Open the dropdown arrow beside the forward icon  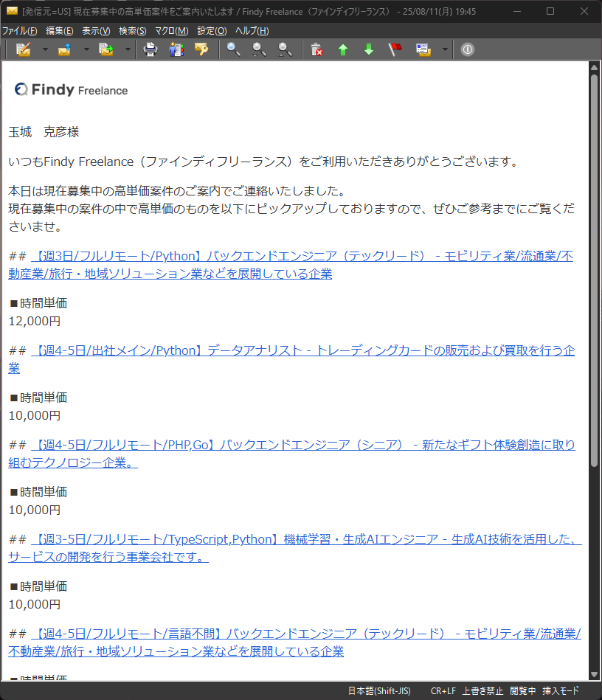pos(128,49)
